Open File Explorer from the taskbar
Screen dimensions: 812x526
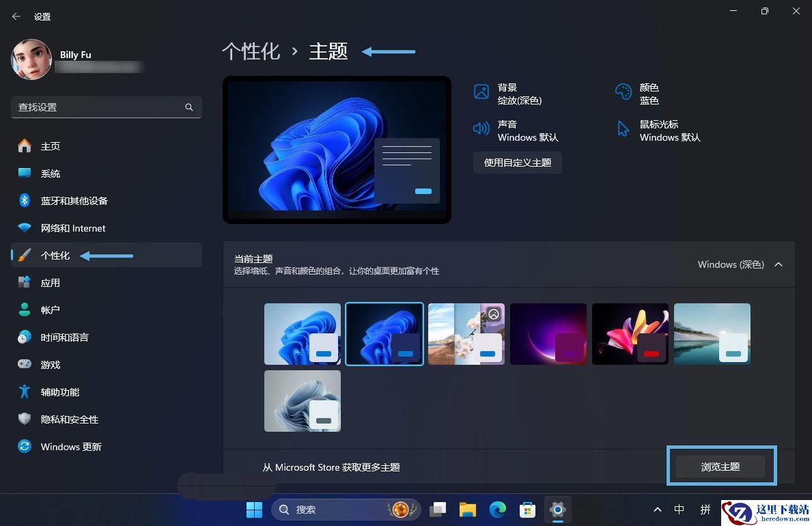click(468, 510)
